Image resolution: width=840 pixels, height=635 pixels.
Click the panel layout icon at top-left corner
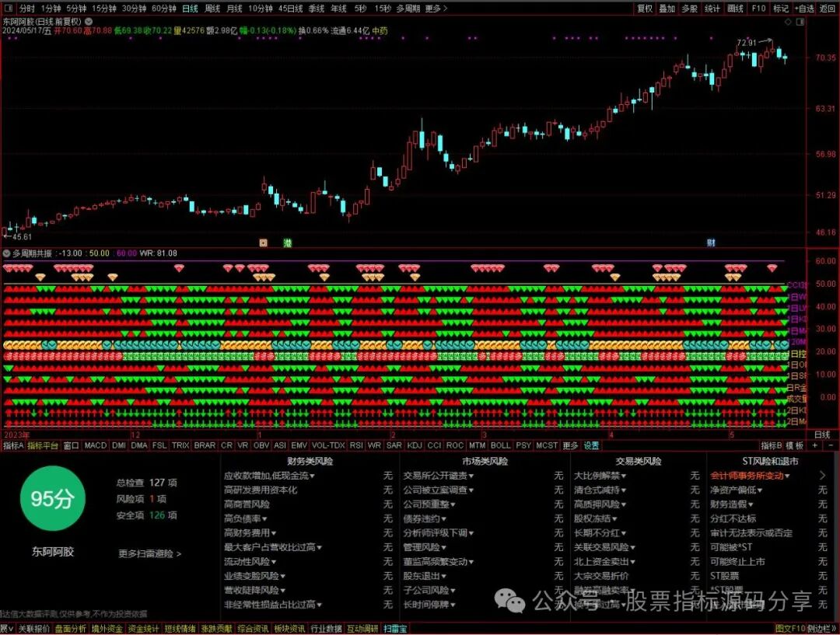tap(8, 9)
